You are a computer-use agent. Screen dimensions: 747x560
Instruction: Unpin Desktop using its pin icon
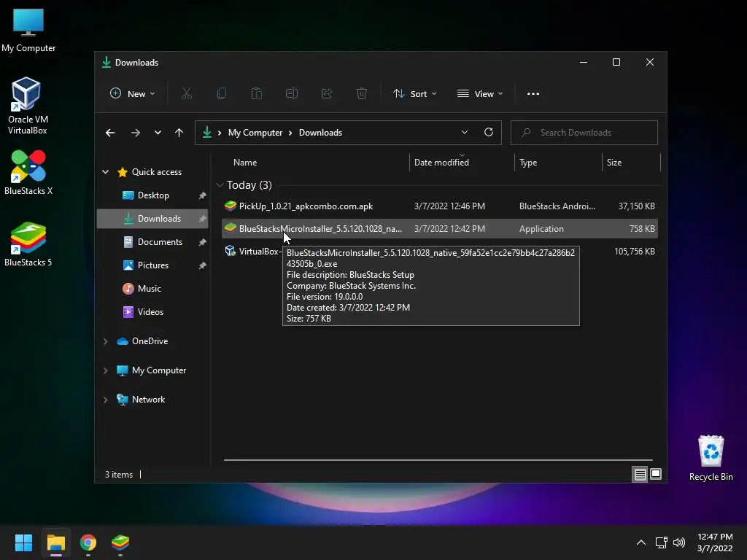tap(202, 195)
